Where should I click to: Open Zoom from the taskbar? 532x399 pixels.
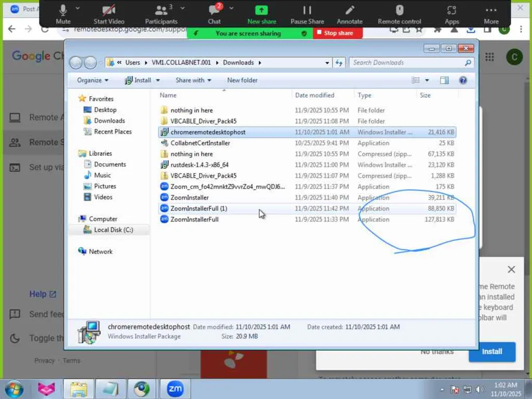pyautogui.click(x=175, y=389)
